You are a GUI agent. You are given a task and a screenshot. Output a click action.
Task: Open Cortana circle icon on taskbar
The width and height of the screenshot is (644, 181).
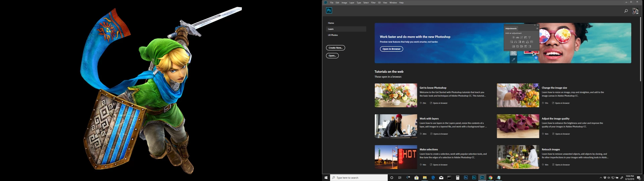click(392, 178)
